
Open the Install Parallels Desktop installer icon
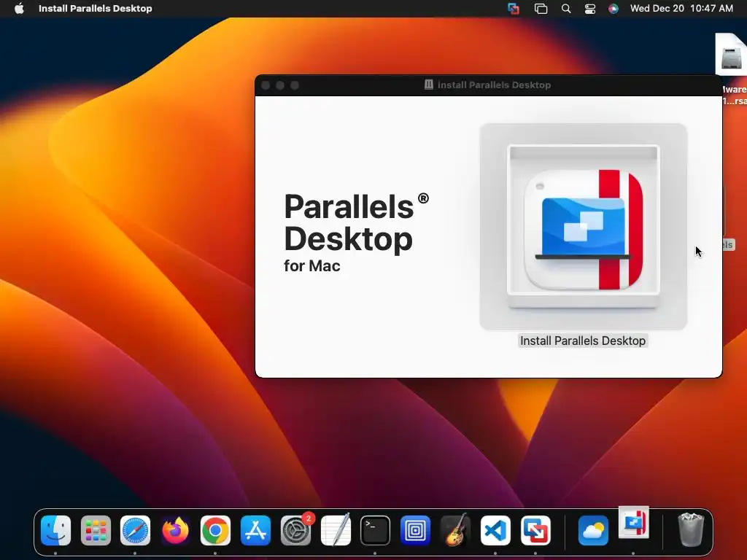583,227
